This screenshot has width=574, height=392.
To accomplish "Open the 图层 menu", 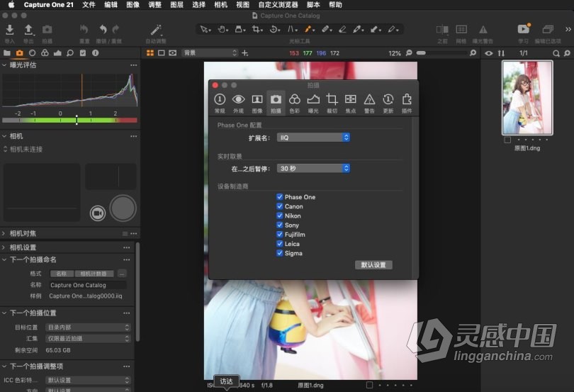I will pos(177,5).
